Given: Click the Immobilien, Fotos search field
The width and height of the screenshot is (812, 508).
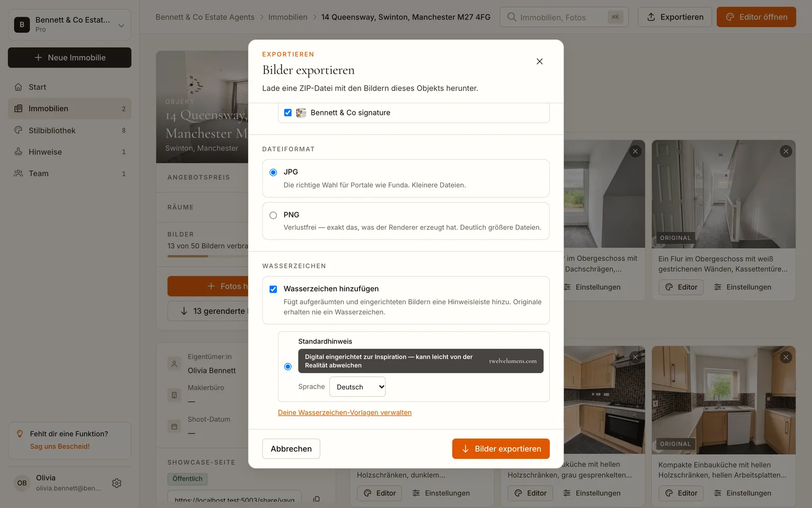Looking at the screenshot, I should [564, 17].
